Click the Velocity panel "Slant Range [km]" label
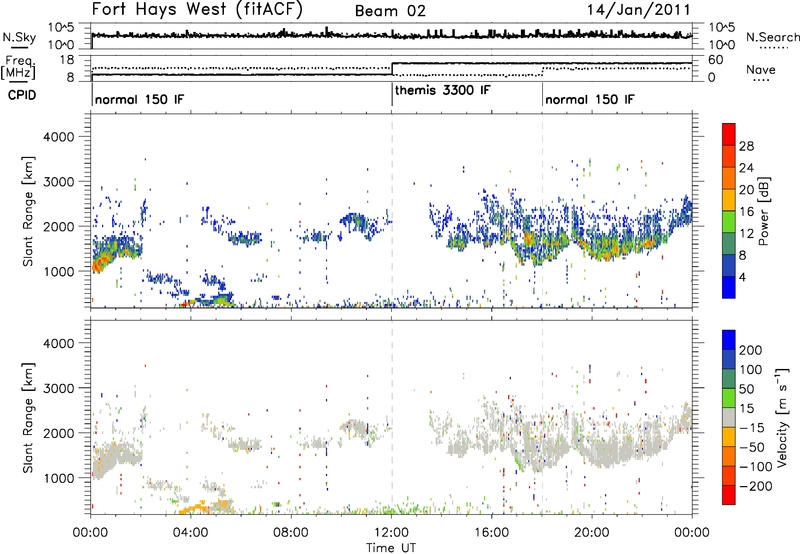This screenshot has width=800, height=554. pos(28,418)
